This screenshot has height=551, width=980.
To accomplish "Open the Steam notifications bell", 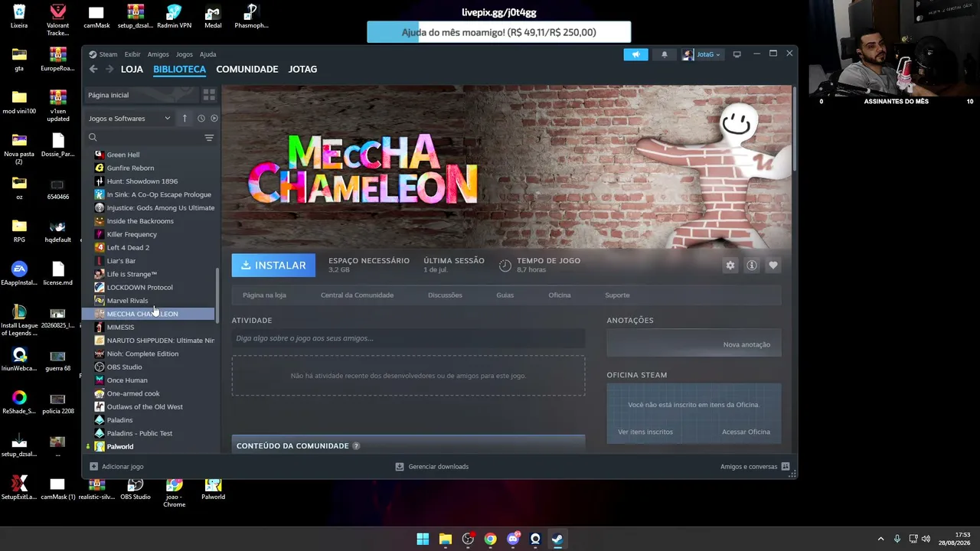I will 665,54.
